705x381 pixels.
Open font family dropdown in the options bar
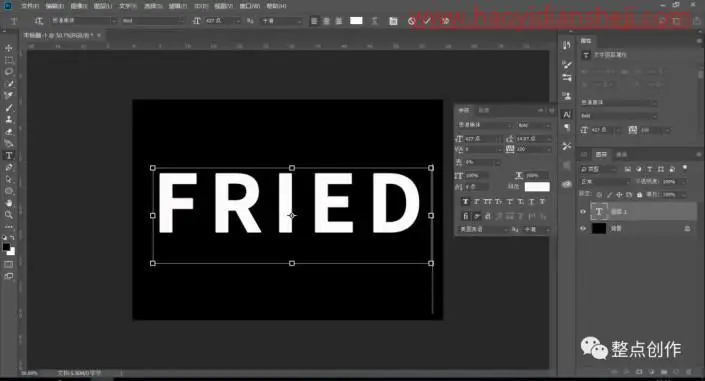pyautogui.click(x=84, y=21)
